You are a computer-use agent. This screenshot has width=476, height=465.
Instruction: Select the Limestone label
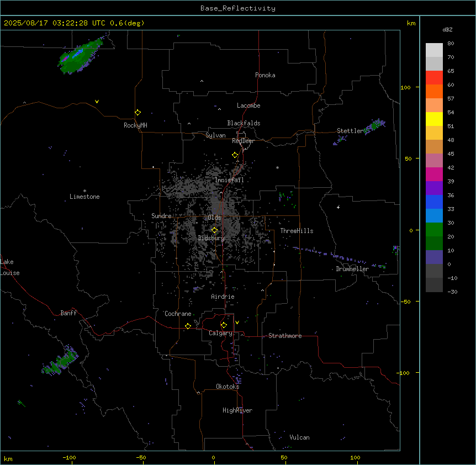(x=84, y=197)
